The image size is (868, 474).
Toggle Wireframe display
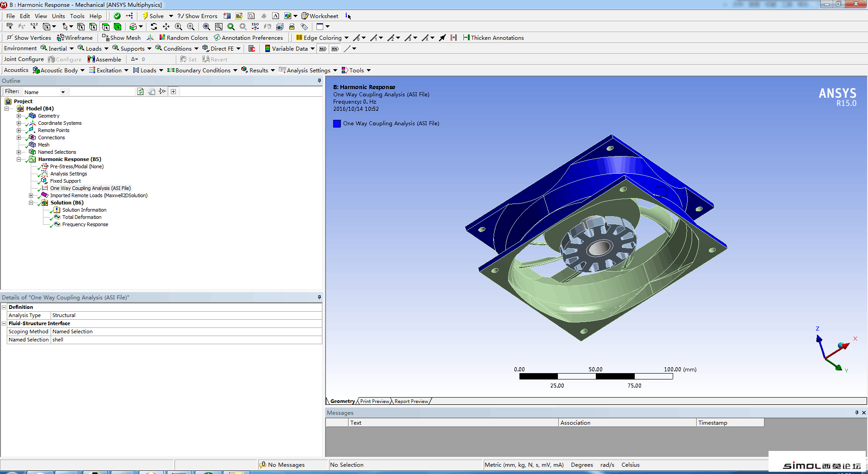click(75, 38)
